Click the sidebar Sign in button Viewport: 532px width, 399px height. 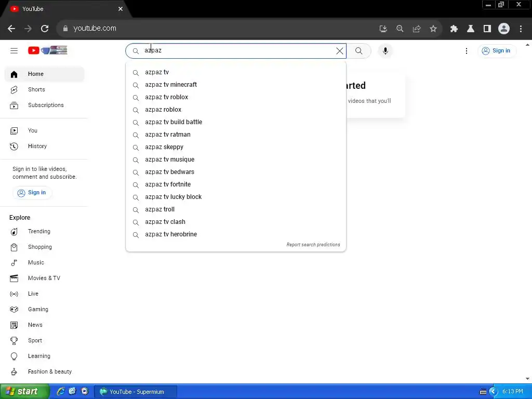(x=32, y=193)
